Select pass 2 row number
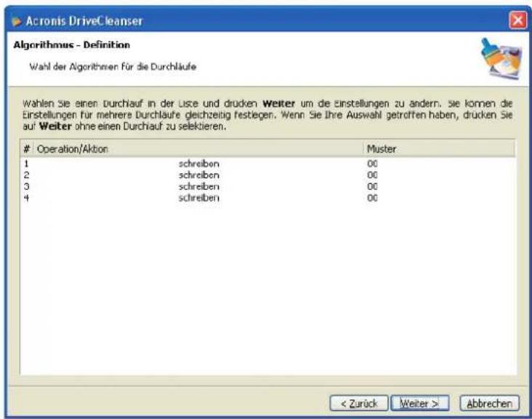532x419 pixels. 26,175
